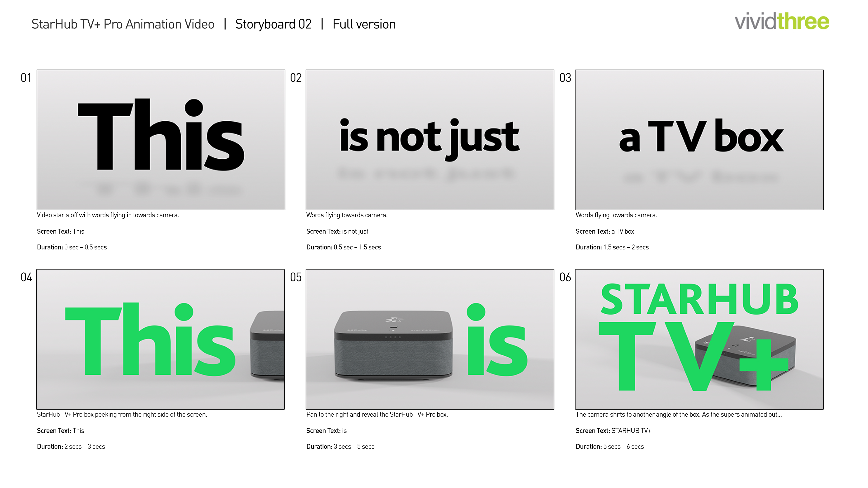
Task: Click 'Screen Text: a TV box' line
Action: click(604, 231)
